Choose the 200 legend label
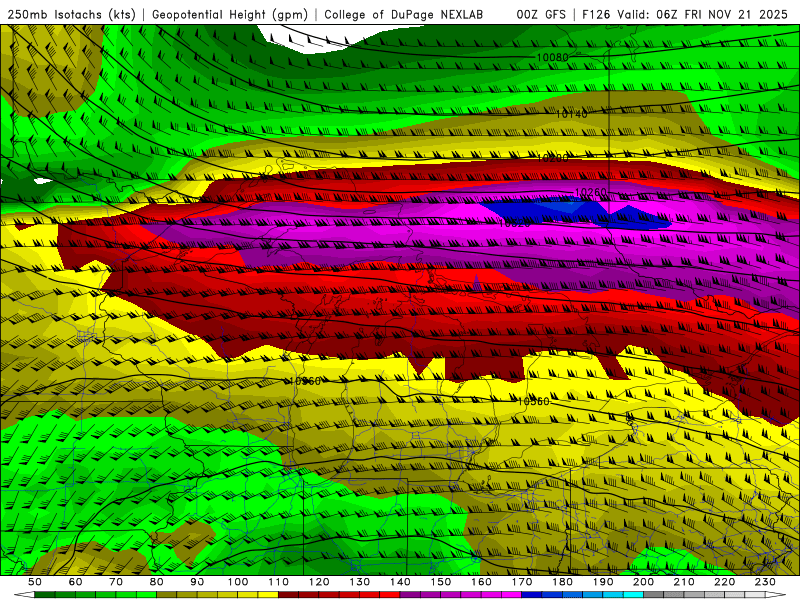The height and width of the screenshot is (600, 800). tap(643, 582)
